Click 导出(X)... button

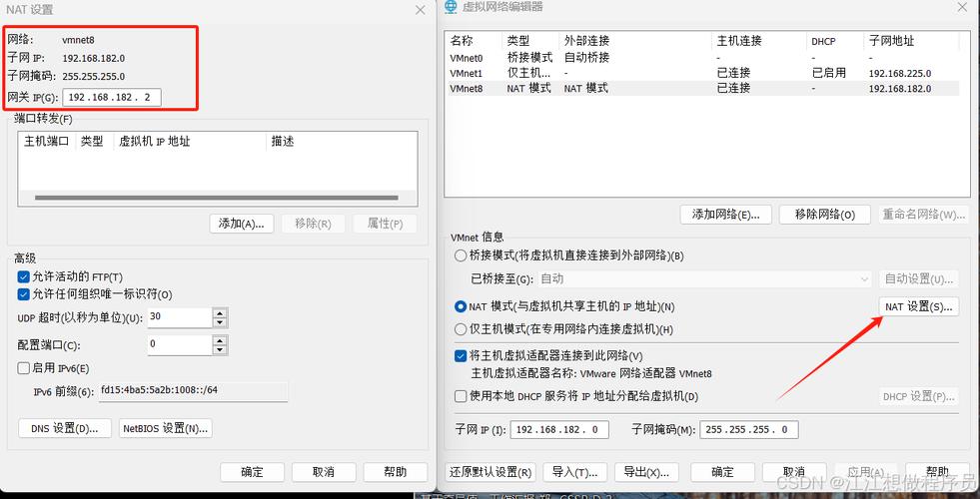[x=646, y=471]
